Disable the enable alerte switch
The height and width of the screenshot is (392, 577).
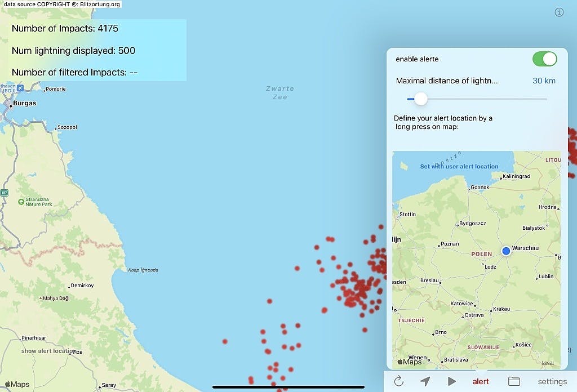pyautogui.click(x=545, y=59)
